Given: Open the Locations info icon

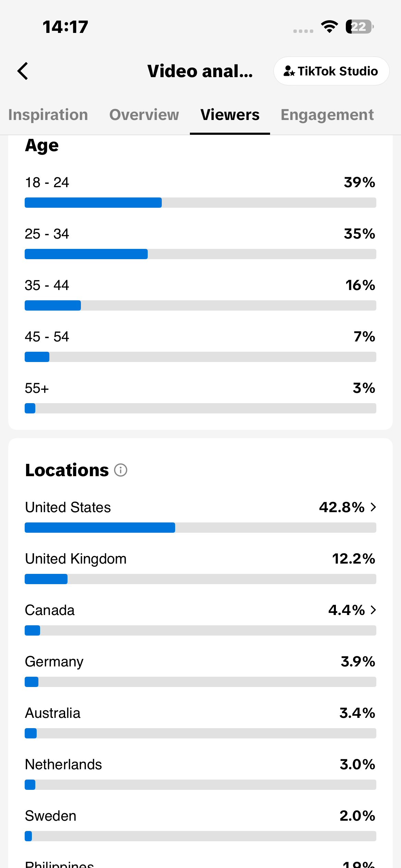Looking at the screenshot, I should (x=121, y=470).
